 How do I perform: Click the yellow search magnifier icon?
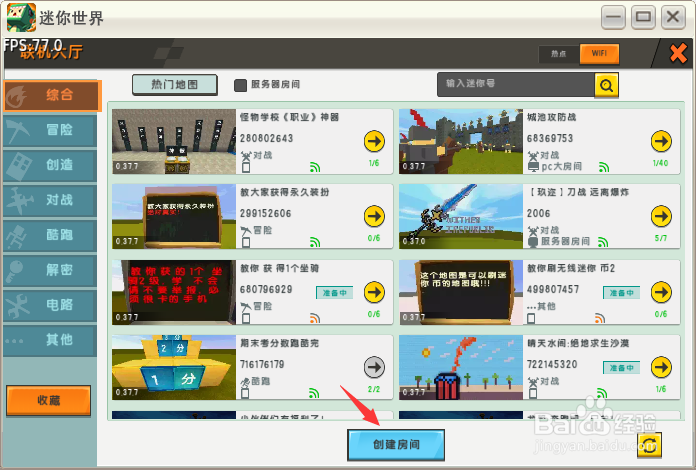point(606,85)
